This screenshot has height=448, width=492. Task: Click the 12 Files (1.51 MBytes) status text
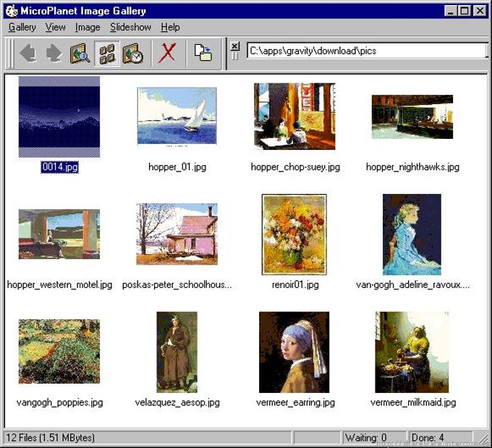click(50, 438)
